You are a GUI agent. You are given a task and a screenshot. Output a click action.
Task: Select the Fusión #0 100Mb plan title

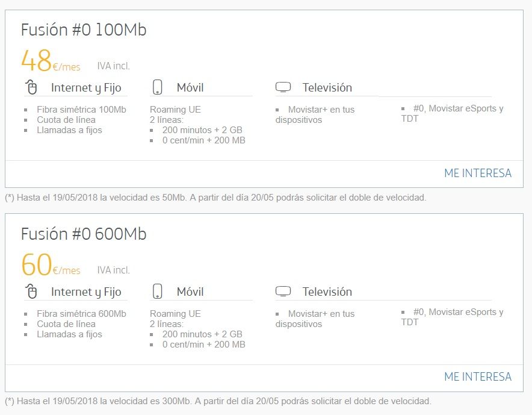(84, 29)
